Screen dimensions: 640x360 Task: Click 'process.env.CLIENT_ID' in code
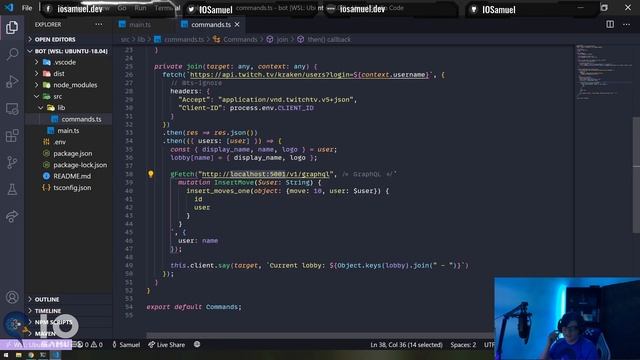pos(271,108)
